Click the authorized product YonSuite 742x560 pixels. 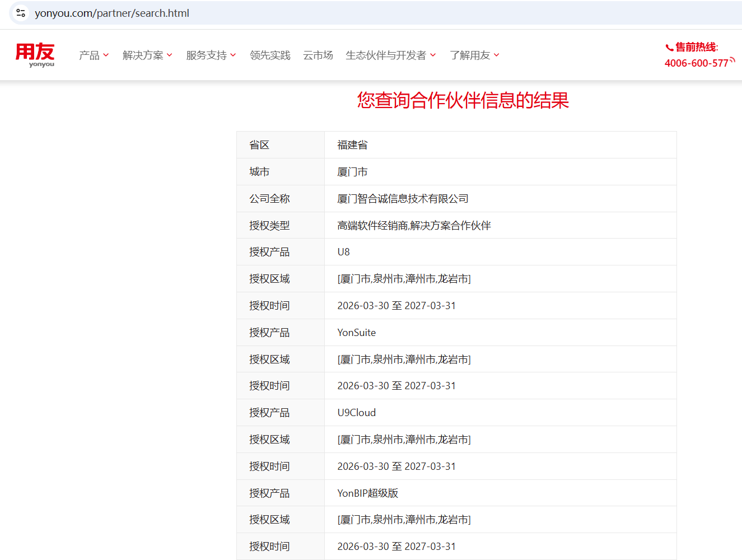(x=356, y=333)
